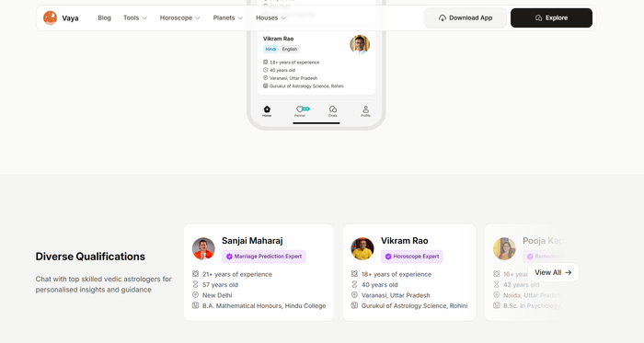Expand the Planets dropdown menu

(228, 18)
